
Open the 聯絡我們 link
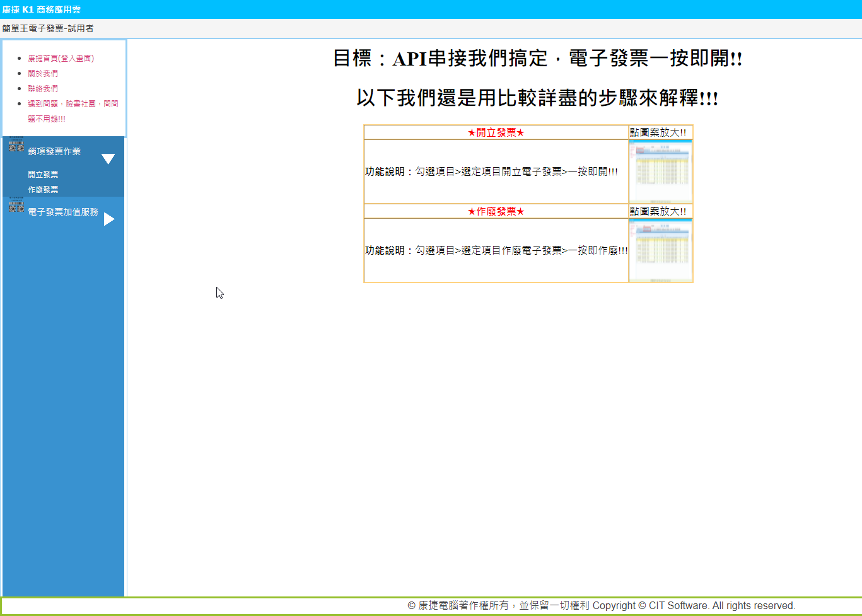coord(43,89)
